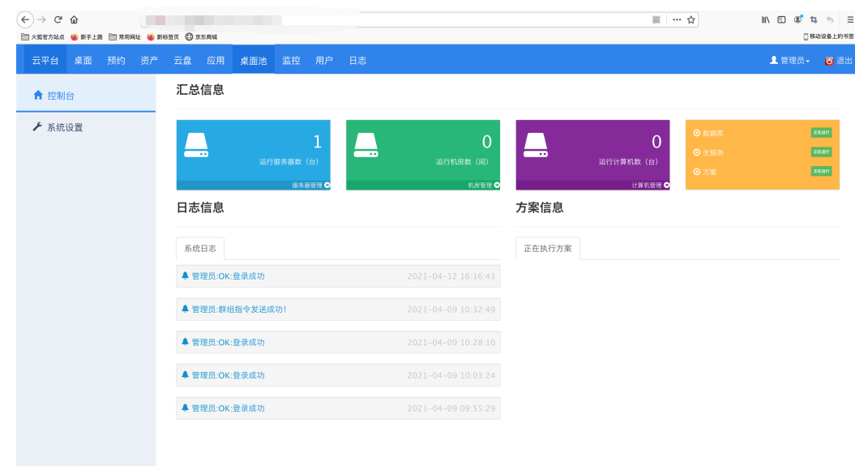The height and width of the screenshot is (466, 868).
Task: Open 控制台 in the sidebar
Action: (x=86, y=95)
